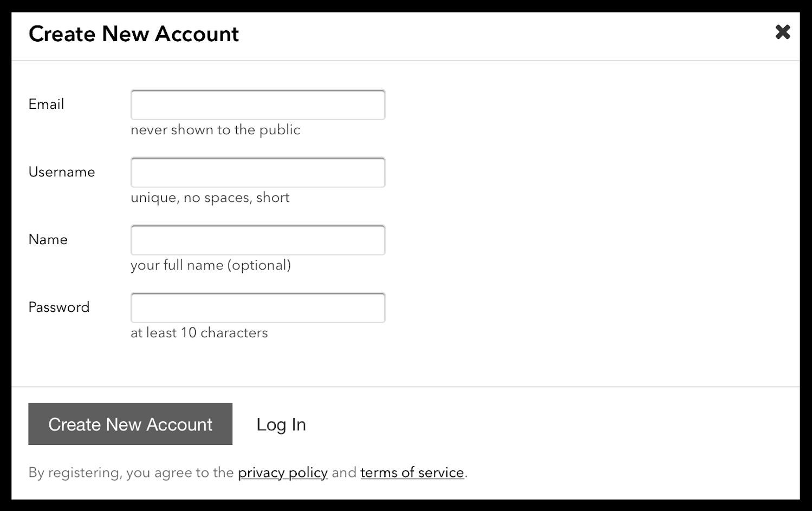
Task: Click Log In instead of registering
Action: coord(281,424)
